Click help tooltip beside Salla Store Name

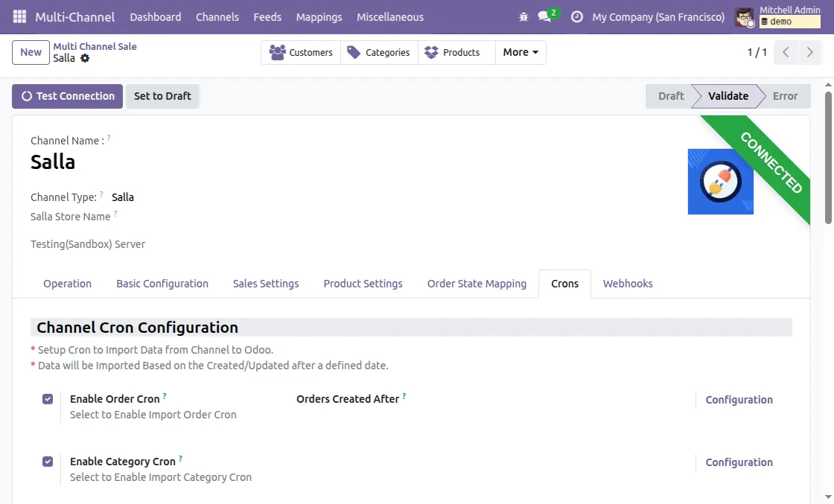pos(115,214)
